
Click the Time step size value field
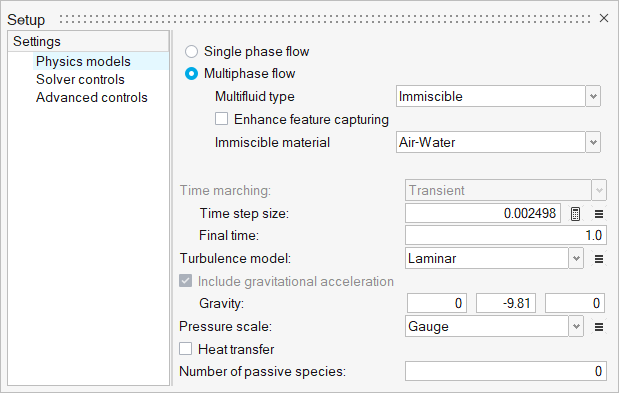pyautogui.click(x=483, y=213)
